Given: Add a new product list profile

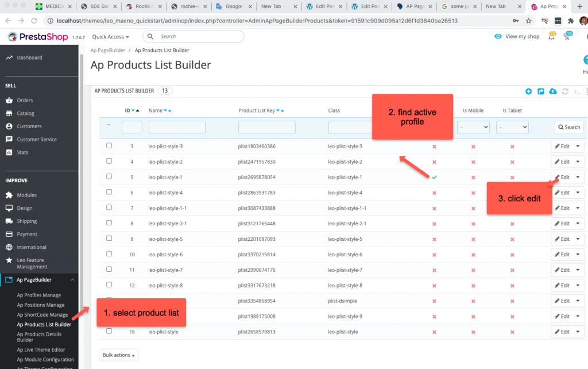Looking at the screenshot, I should (528, 91).
